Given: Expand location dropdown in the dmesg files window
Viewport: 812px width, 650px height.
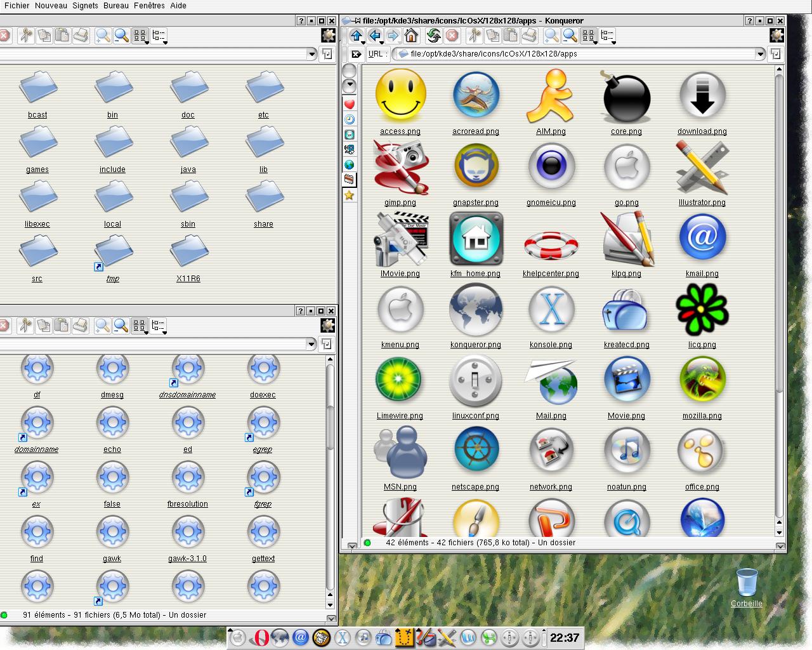Looking at the screenshot, I should pyautogui.click(x=311, y=344).
